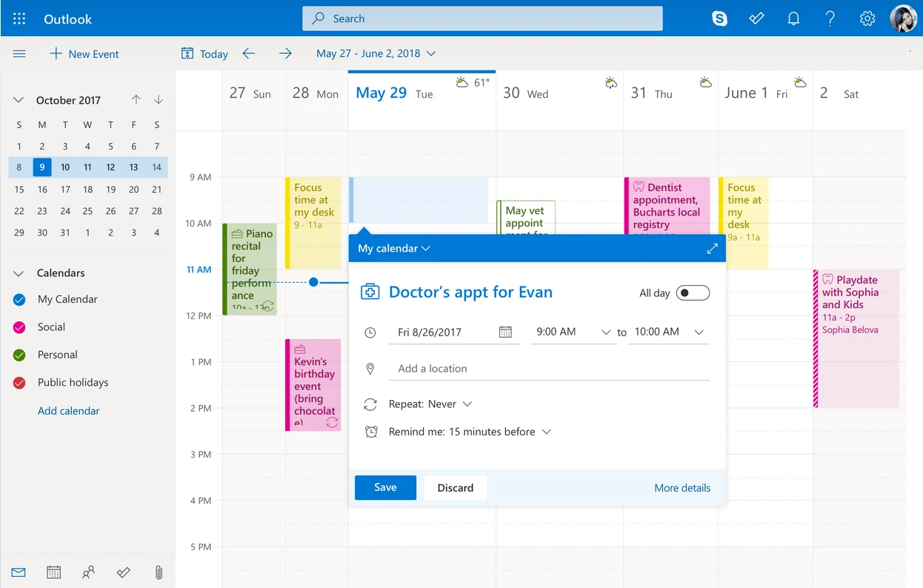Select October 13 in the mini calendar
Image resolution: width=923 pixels, height=588 pixels.
[x=133, y=167]
